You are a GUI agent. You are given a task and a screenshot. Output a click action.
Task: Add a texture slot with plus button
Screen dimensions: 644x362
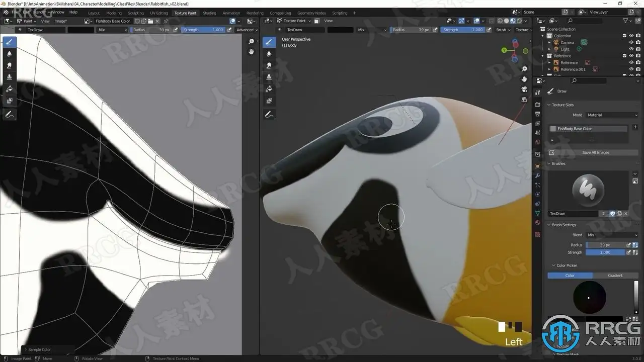click(x=635, y=127)
